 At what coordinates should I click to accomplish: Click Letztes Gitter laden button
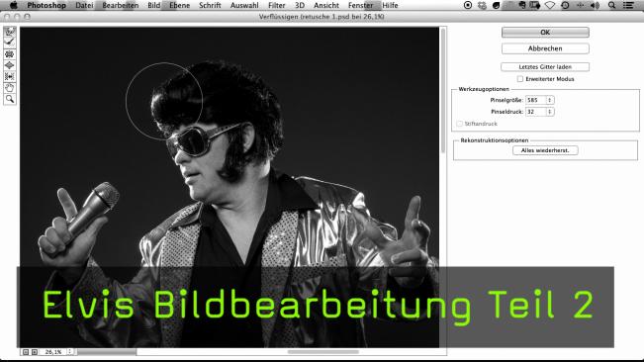tap(545, 67)
